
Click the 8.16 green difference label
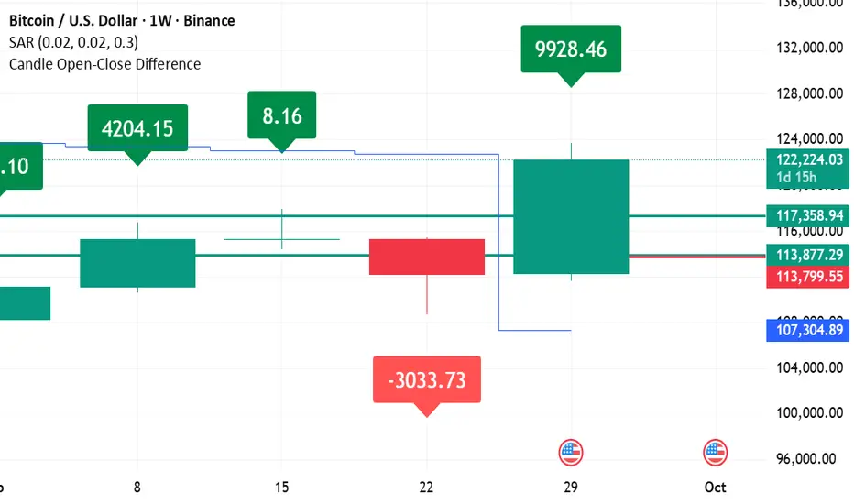point(282,115)
